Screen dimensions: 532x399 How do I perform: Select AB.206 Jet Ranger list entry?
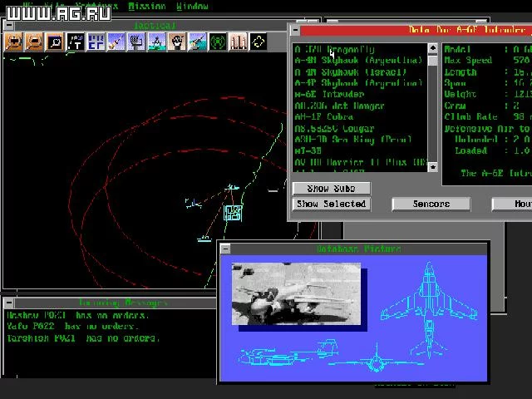pyautogui.click(x=339, y=106)
